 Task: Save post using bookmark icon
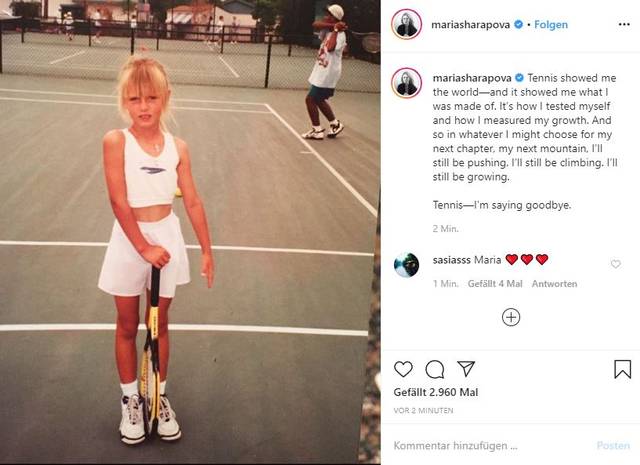pos(622,369)
